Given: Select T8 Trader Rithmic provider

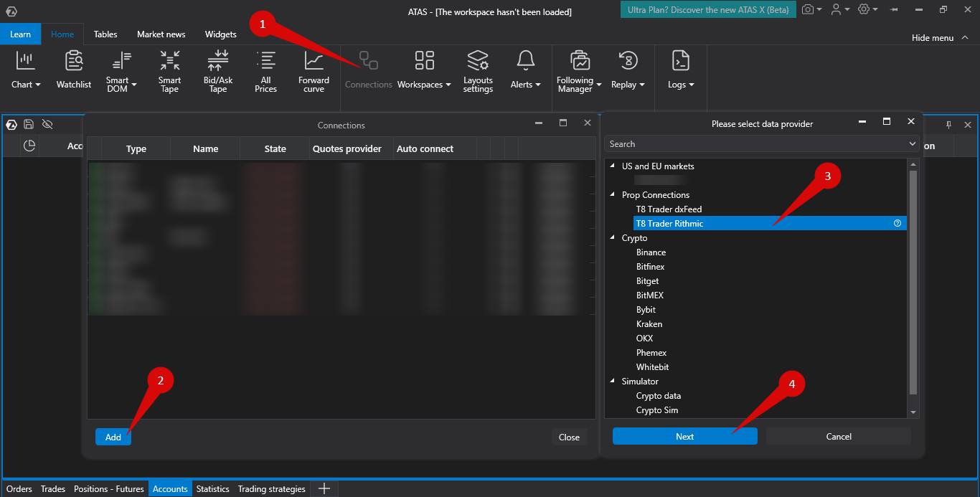Looking at the screenshot, I should click(x=770, y=223).
